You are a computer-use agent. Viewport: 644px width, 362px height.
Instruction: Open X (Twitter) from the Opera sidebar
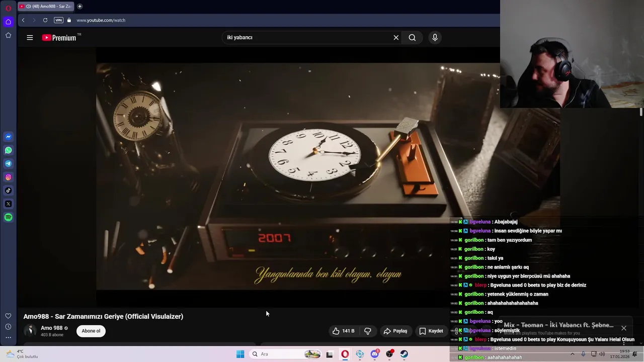point(8,204)
